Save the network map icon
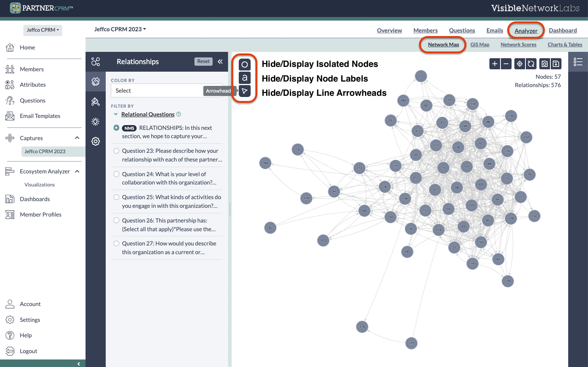This screenshot has width=588, height=367. [556, 64]
